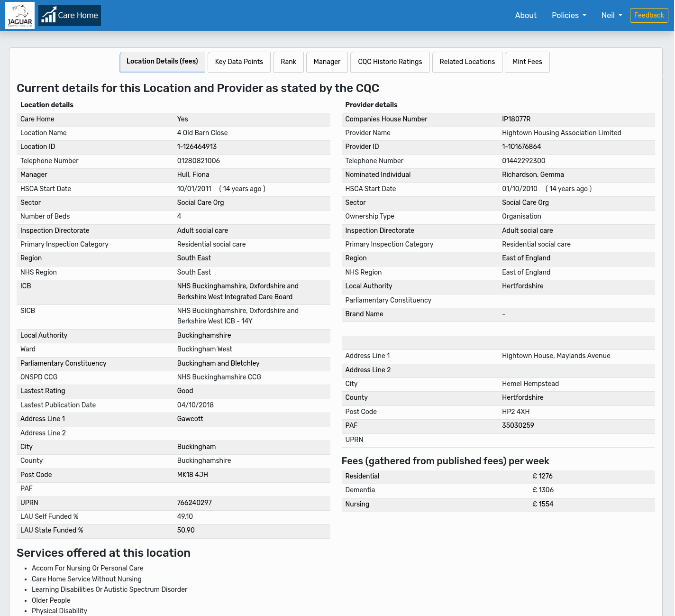Expand the Policies menu chevron
This screenshot has height=616, width=675.
[x=584, y=16]
